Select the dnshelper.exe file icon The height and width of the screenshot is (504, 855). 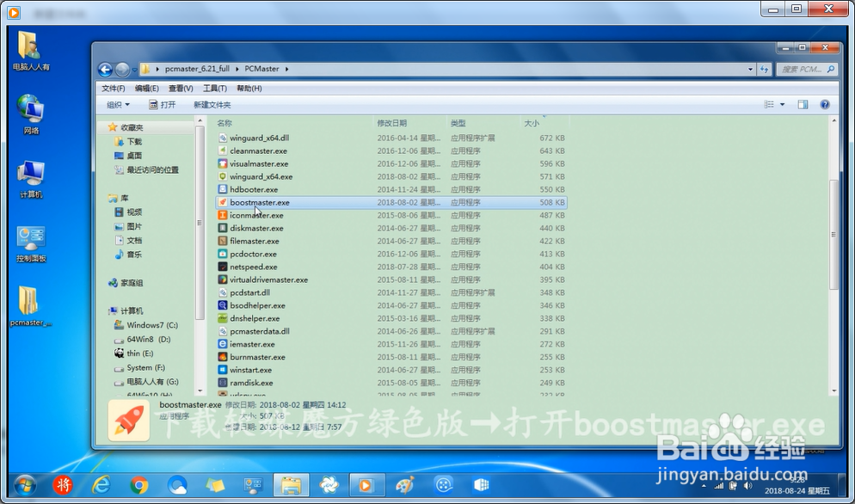click(223, 318)
